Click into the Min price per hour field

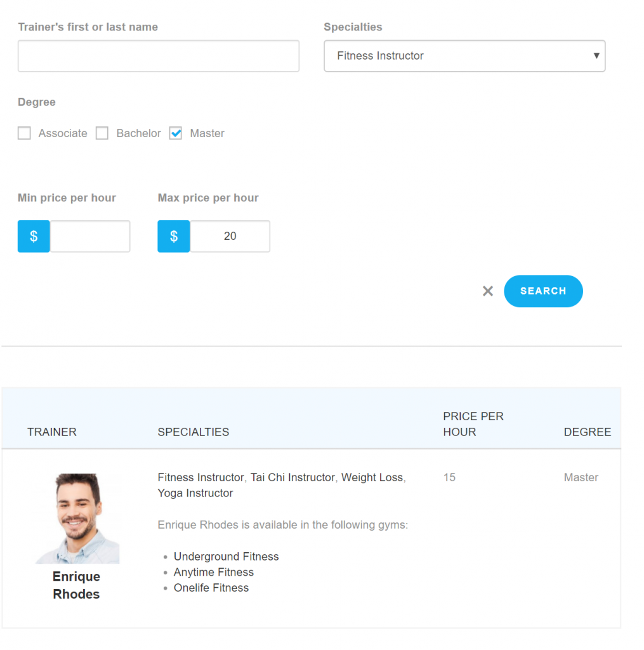(x=89, y=236)
